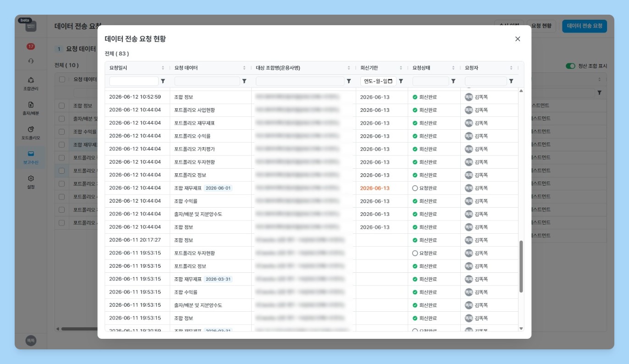The image size is (629, 364).
Task: Sort by 요청자 column arrows
Action: pyautogui.click(x=511, y=68)
